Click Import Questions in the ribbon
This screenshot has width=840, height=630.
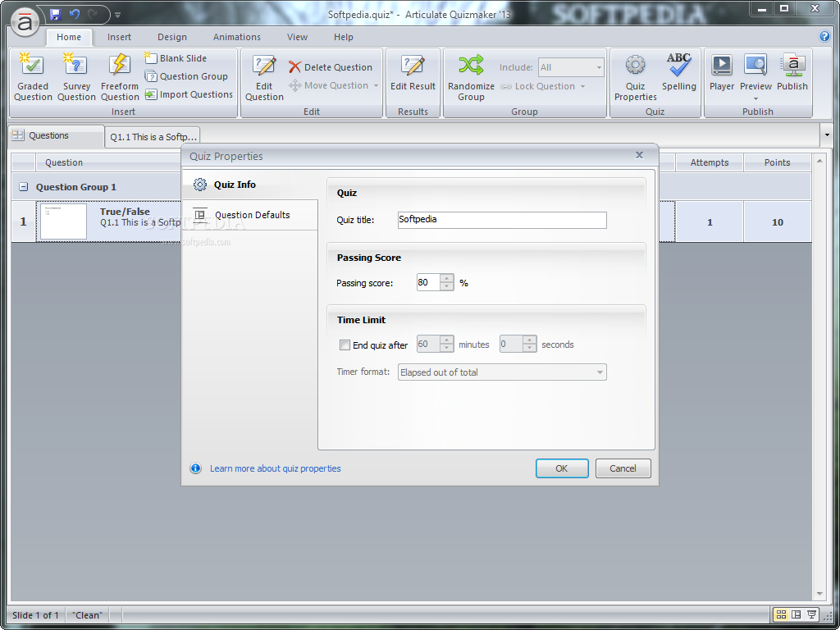point(189,94)
